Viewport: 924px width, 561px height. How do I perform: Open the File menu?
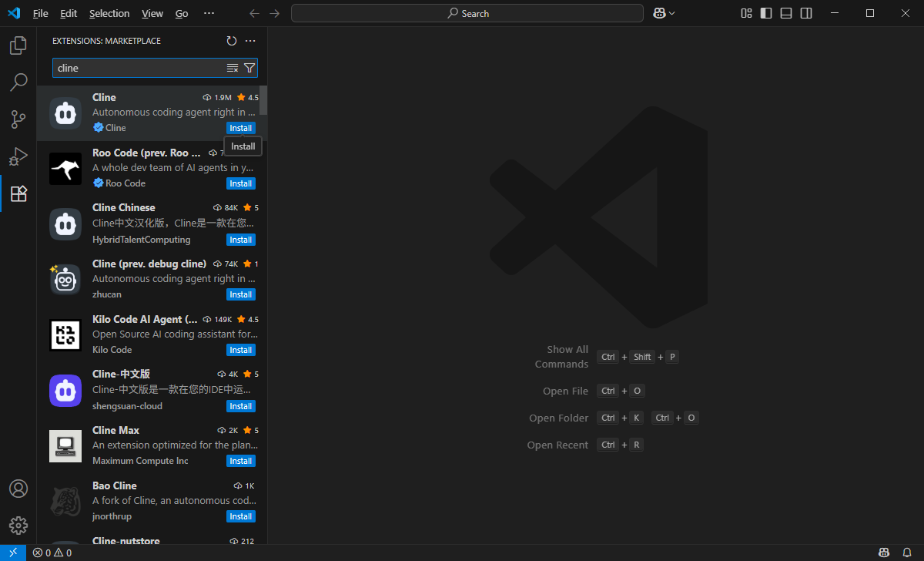41,13
